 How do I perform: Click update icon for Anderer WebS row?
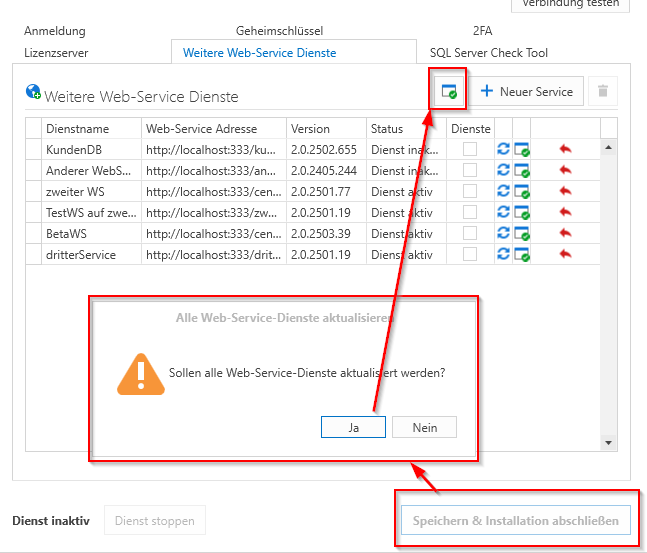coord(521,171)
